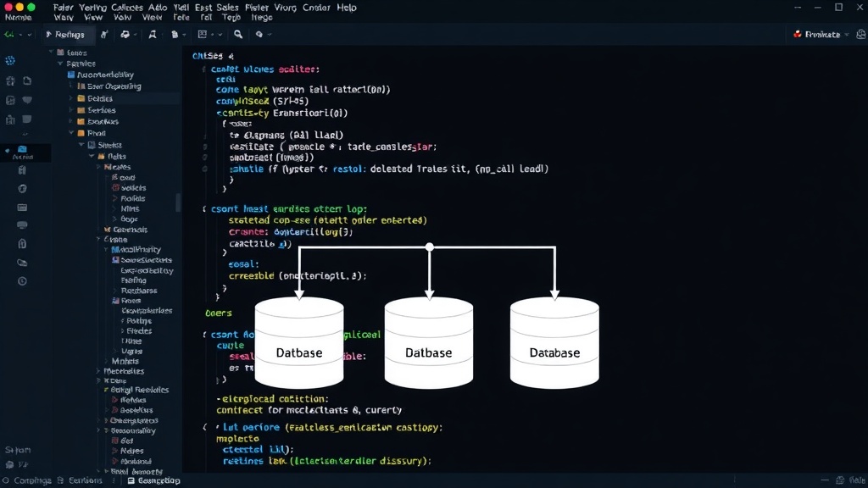Click the file tree vertical scrollbar thumb
Screen dimensions: 868x488
pos(178,202)
